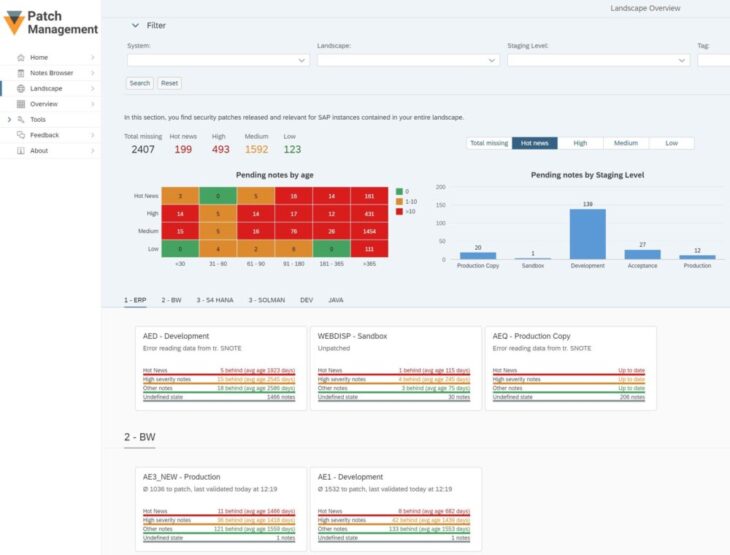Open the 3 - S4 HANA tab
730x555 pixels.
[x=215, y=300]
